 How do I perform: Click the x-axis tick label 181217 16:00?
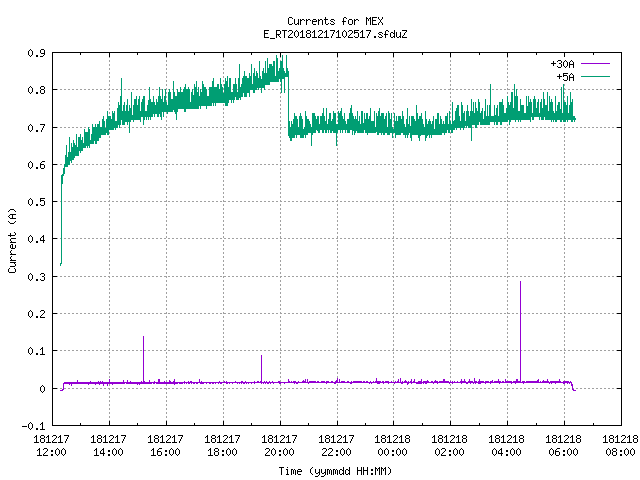tap(165, 446)
